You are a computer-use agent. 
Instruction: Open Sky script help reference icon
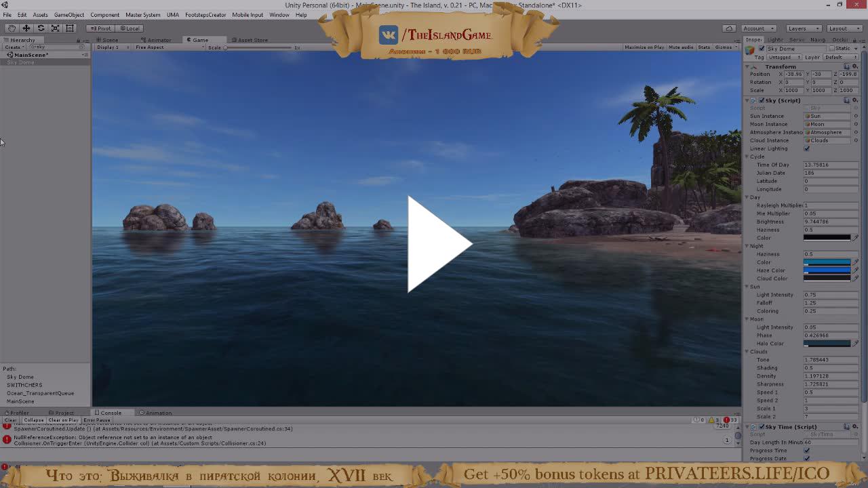point(846,100)
